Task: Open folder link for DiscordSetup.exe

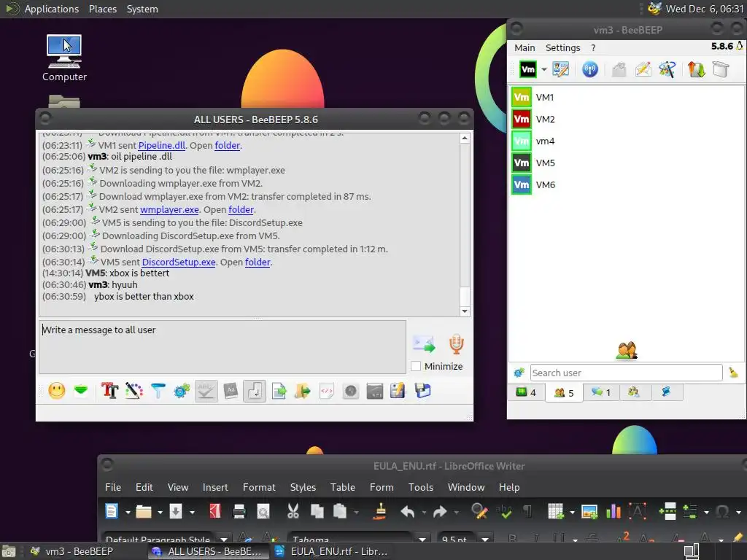Action: point(258,262)
